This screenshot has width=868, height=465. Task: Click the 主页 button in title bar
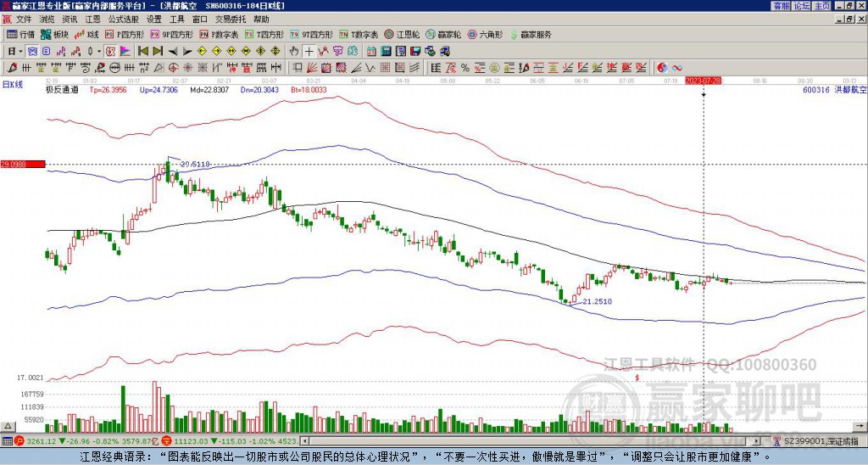[x=822, y=6]
